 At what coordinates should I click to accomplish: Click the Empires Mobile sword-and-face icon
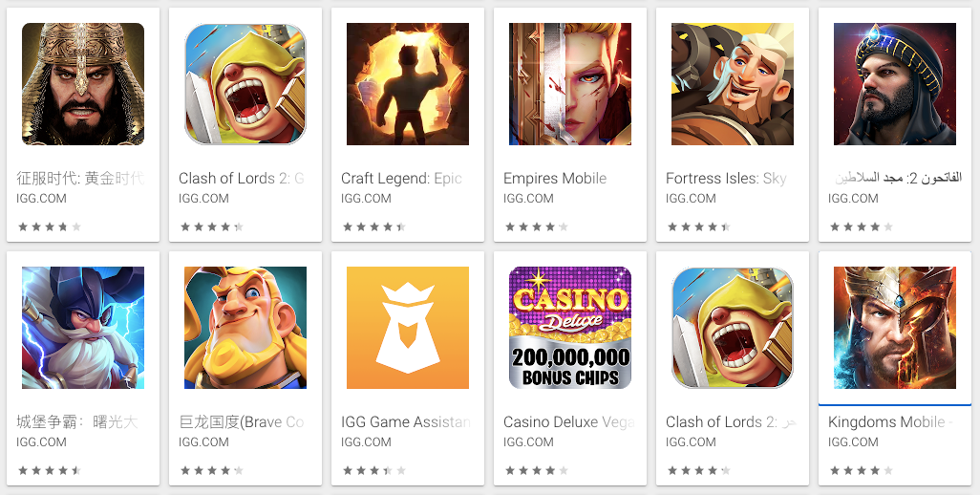(x=570, y=84)
